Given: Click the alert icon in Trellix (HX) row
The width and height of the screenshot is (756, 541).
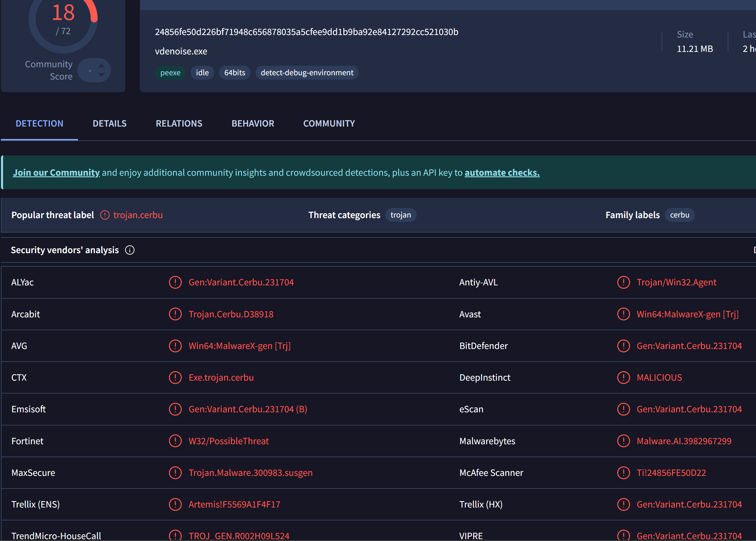Looking at the screenshot, I should pyautogui.click(x=624, y=504).
